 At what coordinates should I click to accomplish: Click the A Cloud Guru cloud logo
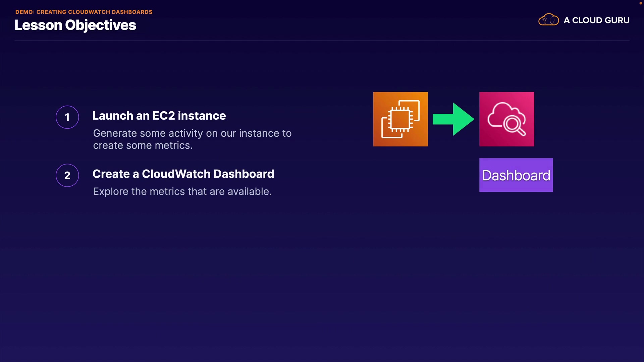548,20
